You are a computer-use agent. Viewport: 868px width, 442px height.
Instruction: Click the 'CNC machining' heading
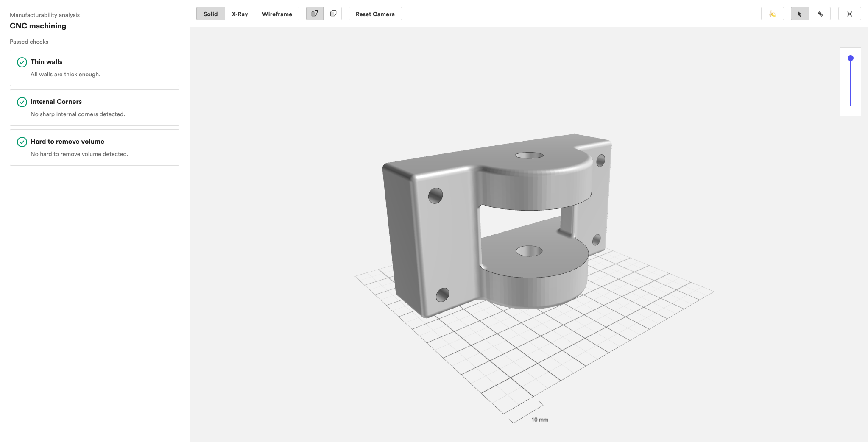tap(38, 26)
